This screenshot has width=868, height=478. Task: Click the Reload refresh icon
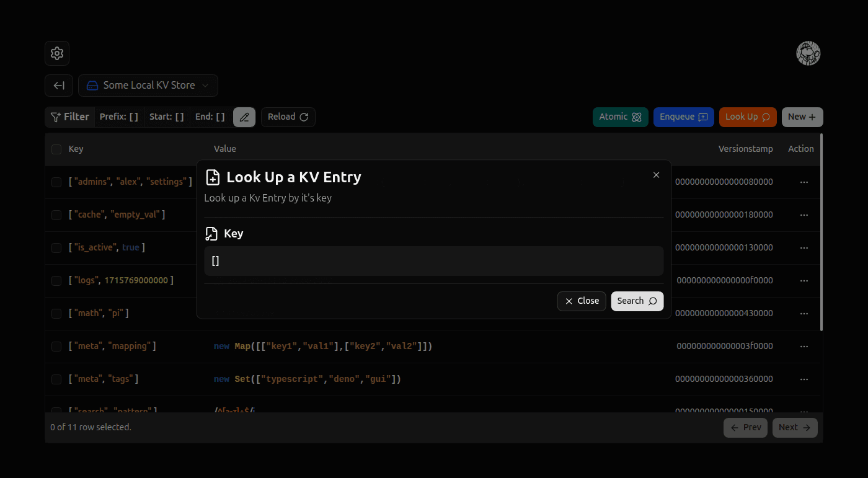303,117
